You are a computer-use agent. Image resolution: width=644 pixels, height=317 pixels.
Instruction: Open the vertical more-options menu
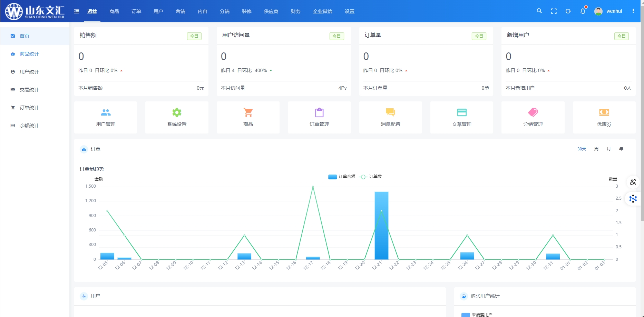click(633, 11)
